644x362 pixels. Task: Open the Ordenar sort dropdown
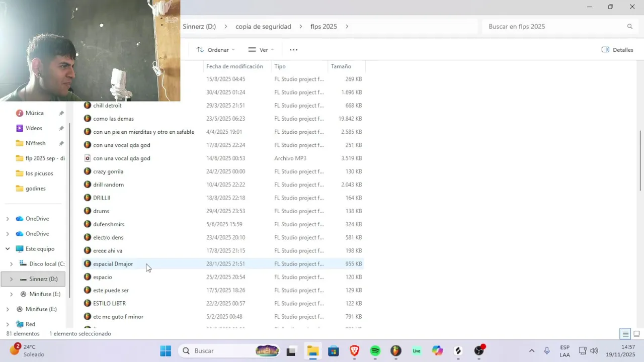215,50
